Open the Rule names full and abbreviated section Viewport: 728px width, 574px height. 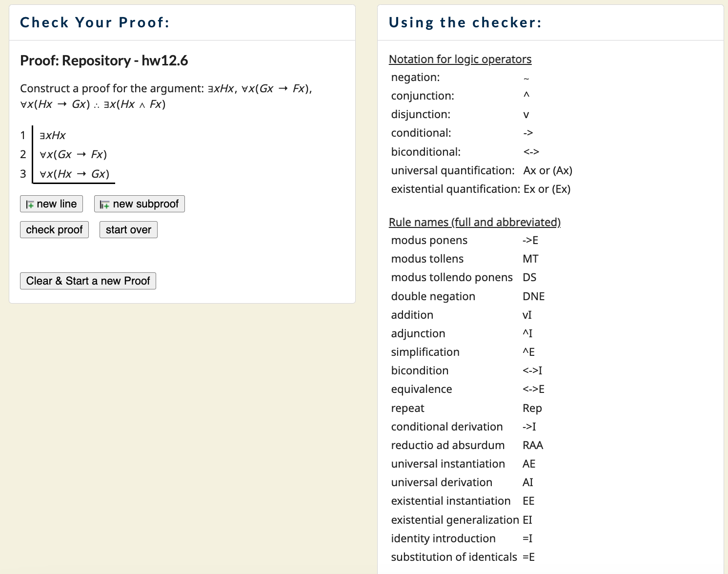tap(474, 222)
